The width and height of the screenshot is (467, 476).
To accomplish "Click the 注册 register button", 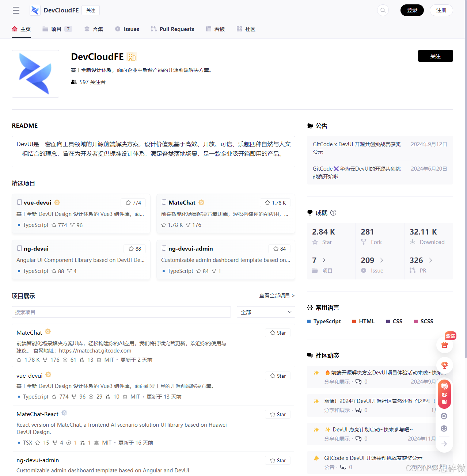I will [x=441, y=10].
